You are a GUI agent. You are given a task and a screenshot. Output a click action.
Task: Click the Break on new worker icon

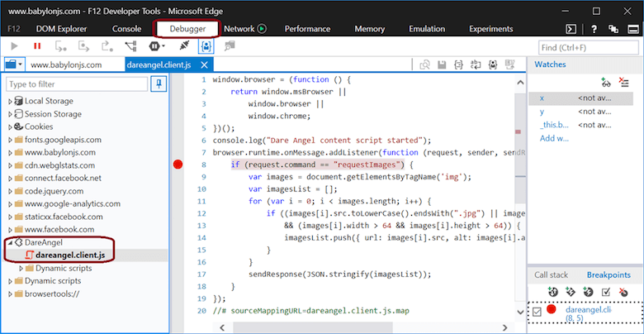tap(129, 46)
